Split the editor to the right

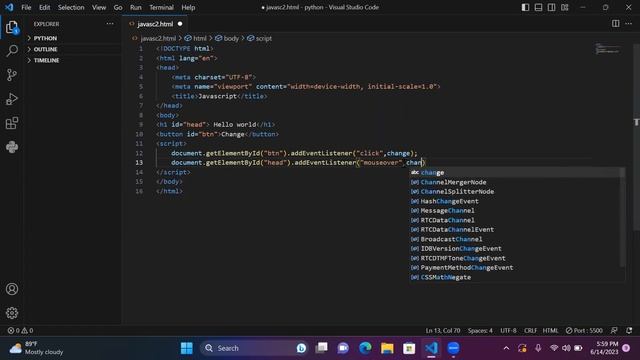[616, 24]
